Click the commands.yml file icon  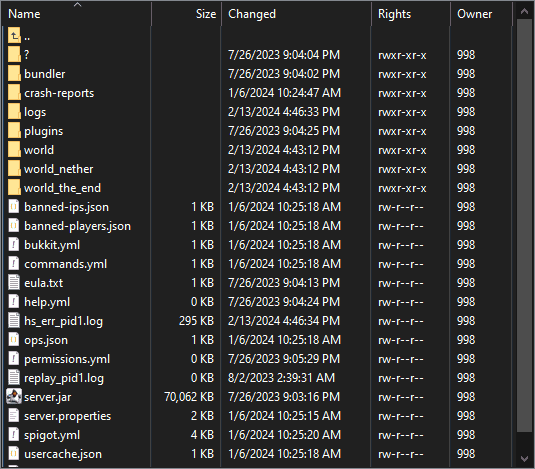(14, 264)
